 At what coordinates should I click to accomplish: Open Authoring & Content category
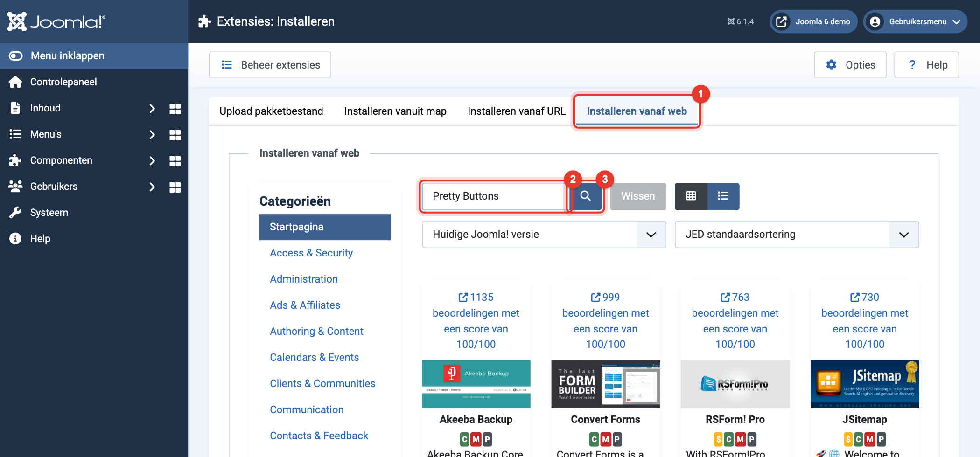[x=316, y=332]
